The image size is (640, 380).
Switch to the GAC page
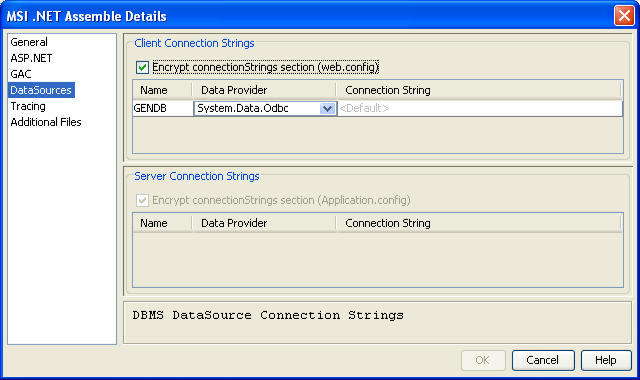click(21, 74)
